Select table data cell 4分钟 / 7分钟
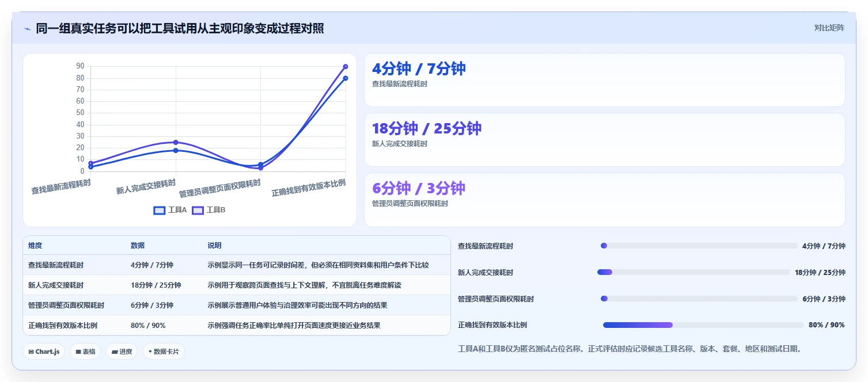Viewport: 868px width, 382px height. pos(152,265)
